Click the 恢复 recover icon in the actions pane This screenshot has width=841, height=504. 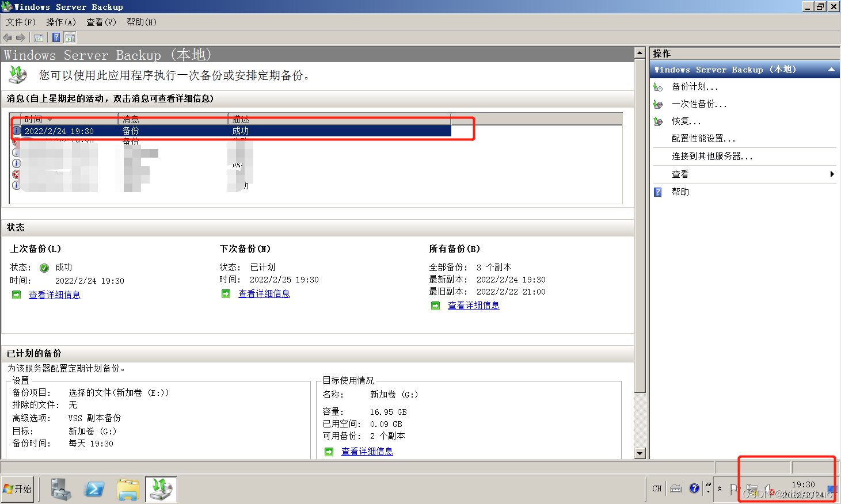[x=658, y=121]
